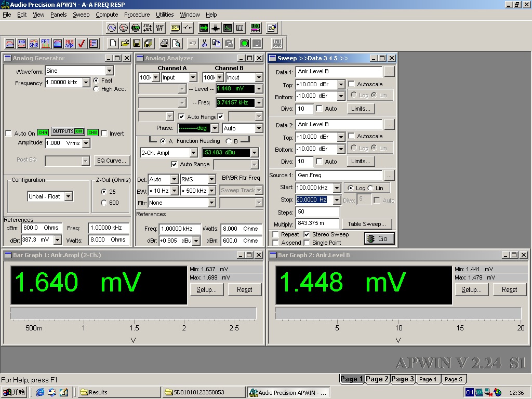The image size is (532, 399).
Task: Save the test with floppy icon
Action: point(137,44)
